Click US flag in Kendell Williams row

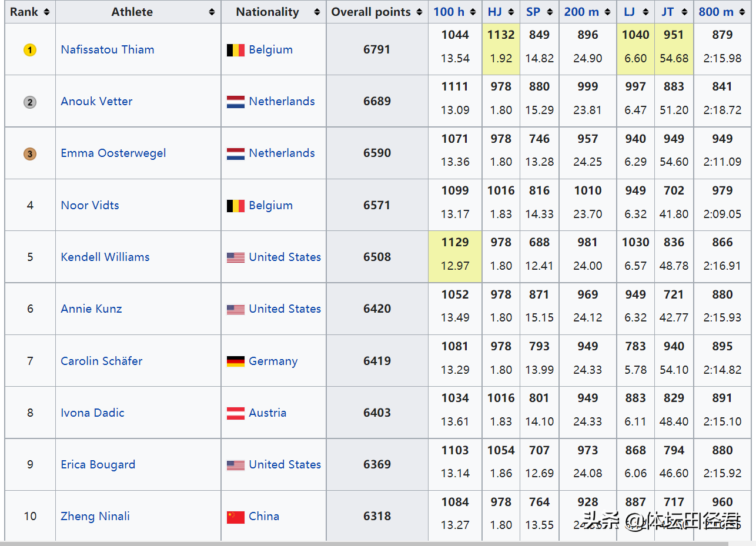click(236, 257)
